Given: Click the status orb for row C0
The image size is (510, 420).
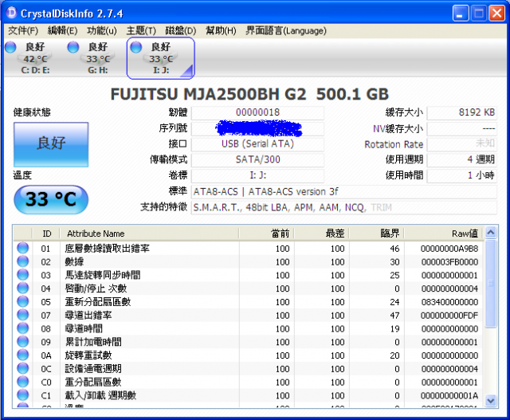Looking at the screenshot, I should tap(23, 381).
